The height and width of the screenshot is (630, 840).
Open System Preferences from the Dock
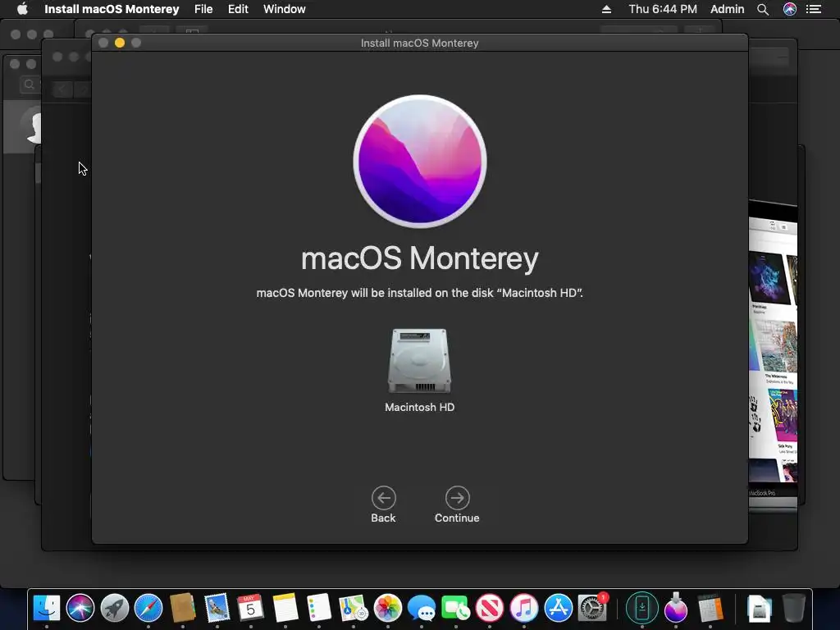coord(592,608)
